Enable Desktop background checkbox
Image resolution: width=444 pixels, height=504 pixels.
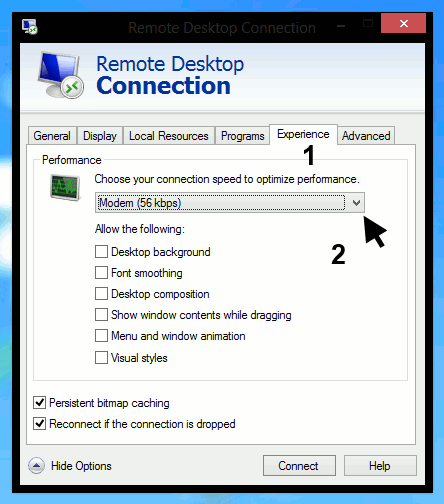pos(101,252)
